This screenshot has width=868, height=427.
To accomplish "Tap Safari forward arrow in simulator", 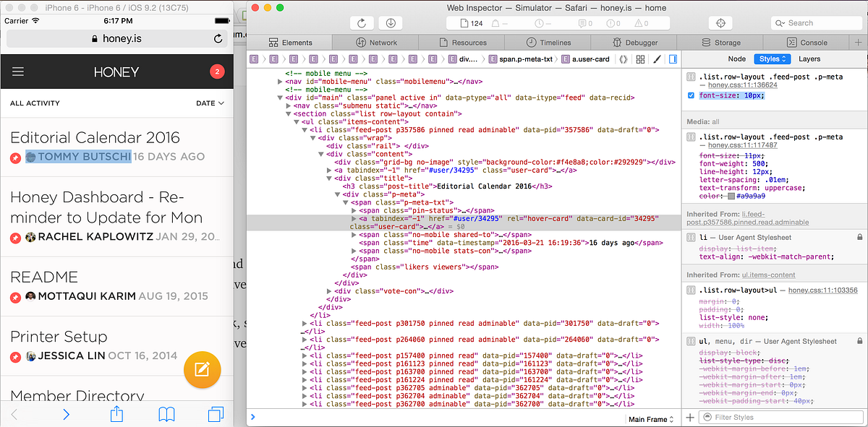I will tap(67, 414).
